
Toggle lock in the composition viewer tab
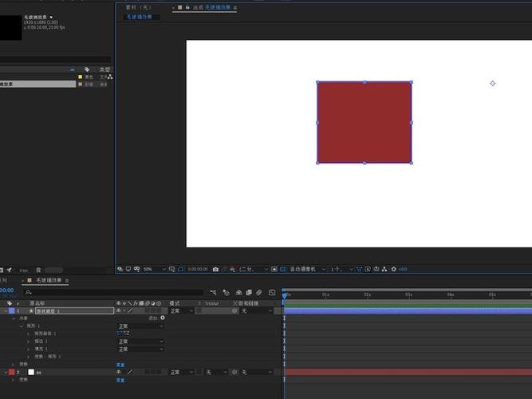[187, 7]
